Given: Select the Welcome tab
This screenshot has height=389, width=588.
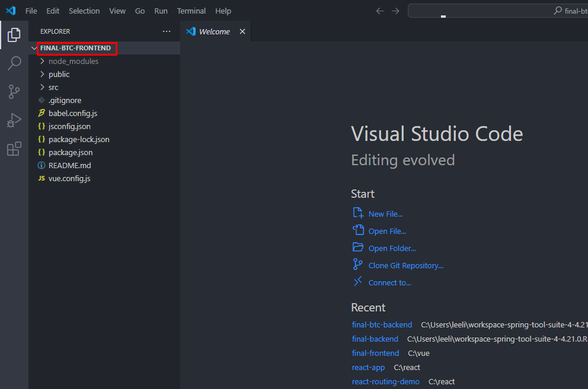Looking at the screenshot, I should (x=215, y=31).
